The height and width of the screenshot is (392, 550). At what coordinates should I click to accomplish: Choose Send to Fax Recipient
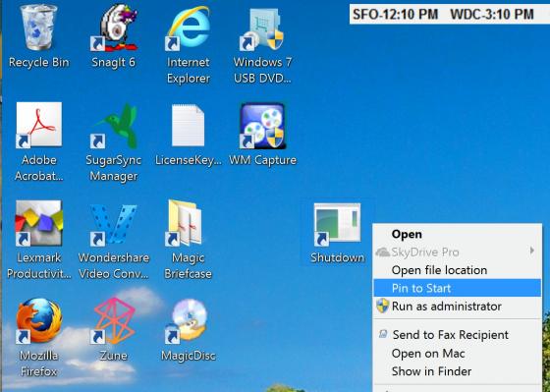(458, 335)
